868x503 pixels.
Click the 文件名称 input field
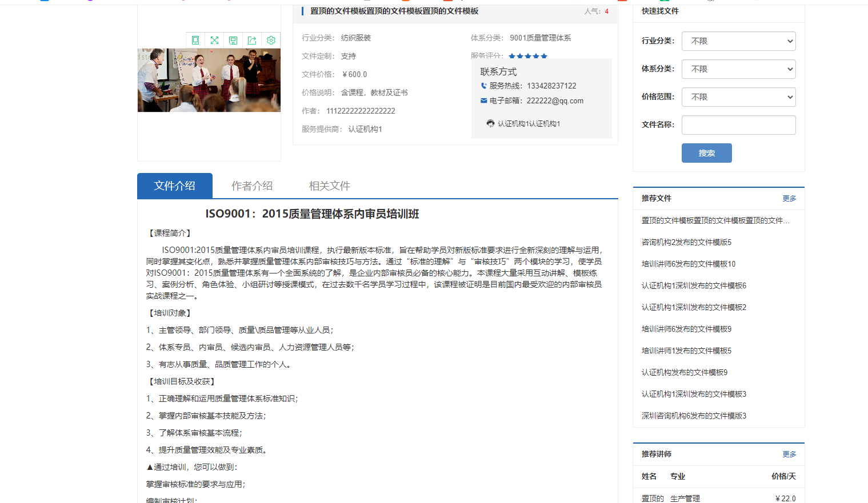(738, 125)
